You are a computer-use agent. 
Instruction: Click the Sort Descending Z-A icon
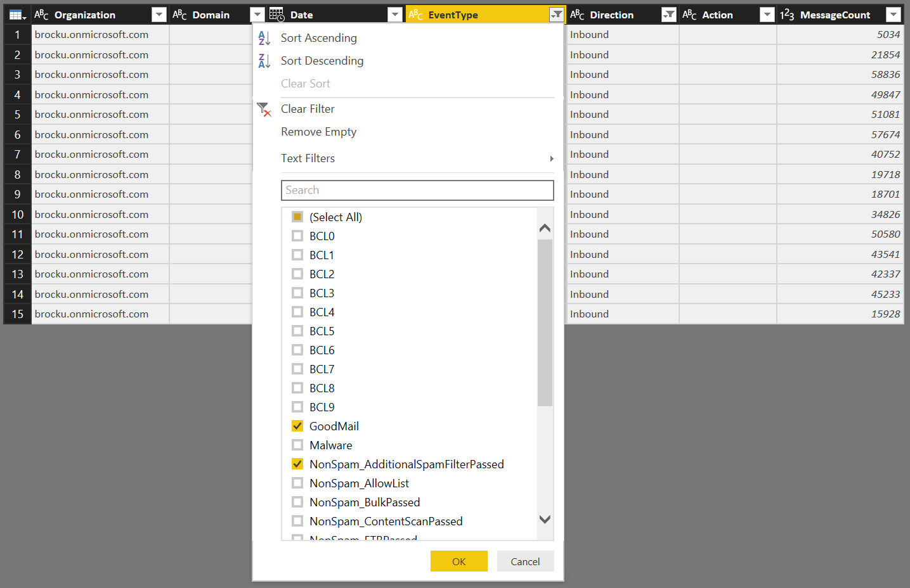coord(264,61)
